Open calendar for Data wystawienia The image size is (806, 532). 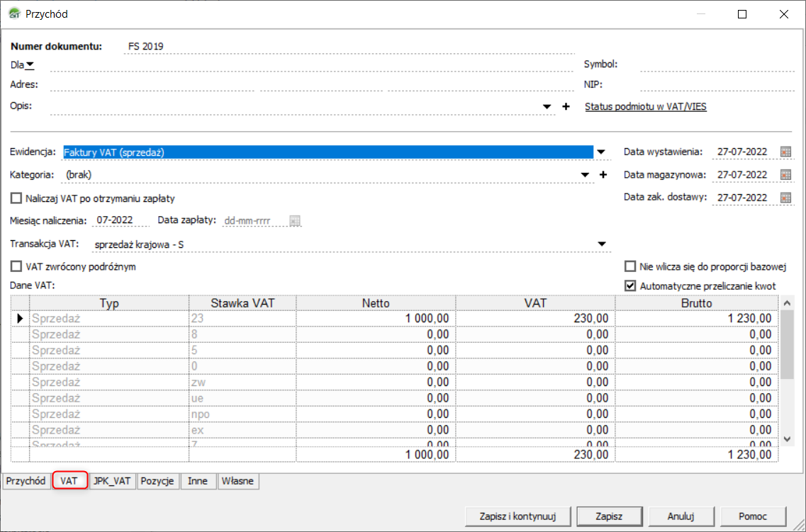click(x=785, y=152)
